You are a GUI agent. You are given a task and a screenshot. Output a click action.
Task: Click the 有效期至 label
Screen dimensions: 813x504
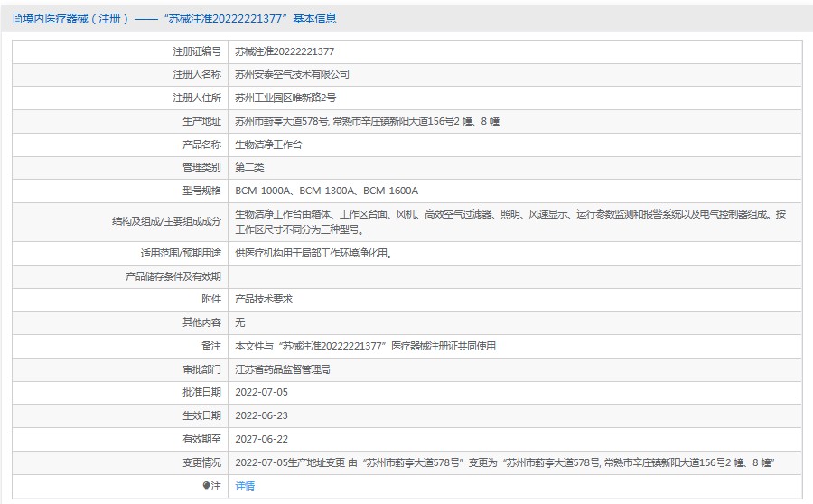point(201,439)
